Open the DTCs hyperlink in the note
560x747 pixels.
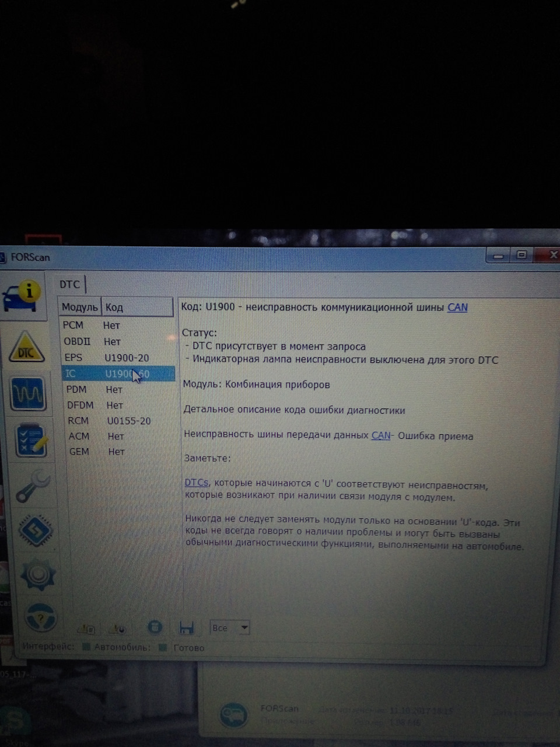pos(196,483)
